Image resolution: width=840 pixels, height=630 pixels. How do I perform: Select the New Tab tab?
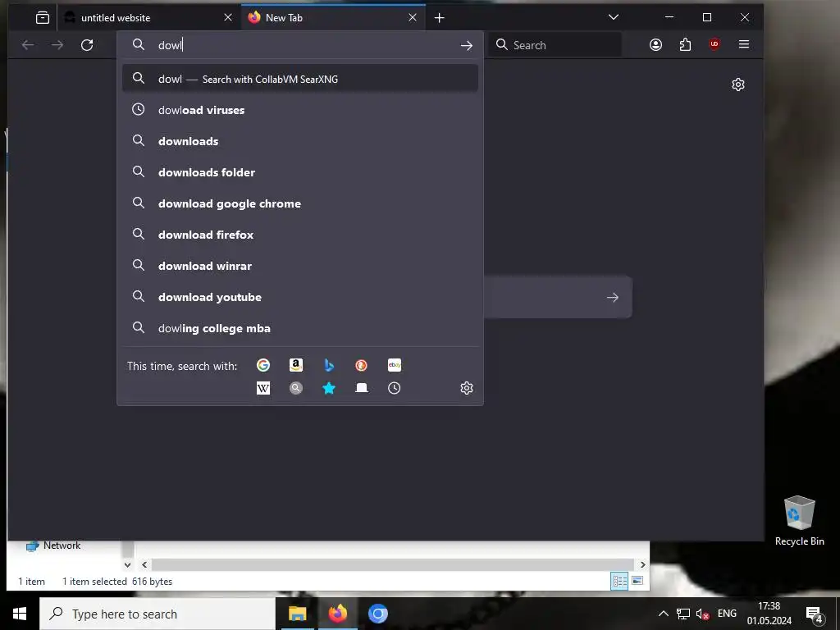333,18
